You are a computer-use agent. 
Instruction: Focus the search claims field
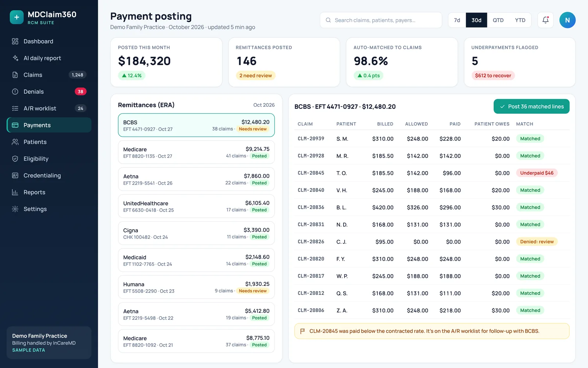(x=381, y=20)
